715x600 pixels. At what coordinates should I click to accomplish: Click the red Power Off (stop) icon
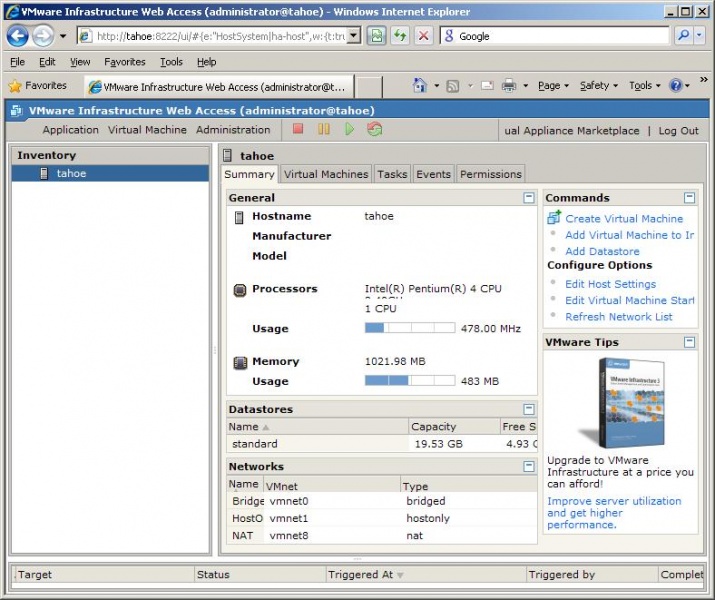pos(298,129)
